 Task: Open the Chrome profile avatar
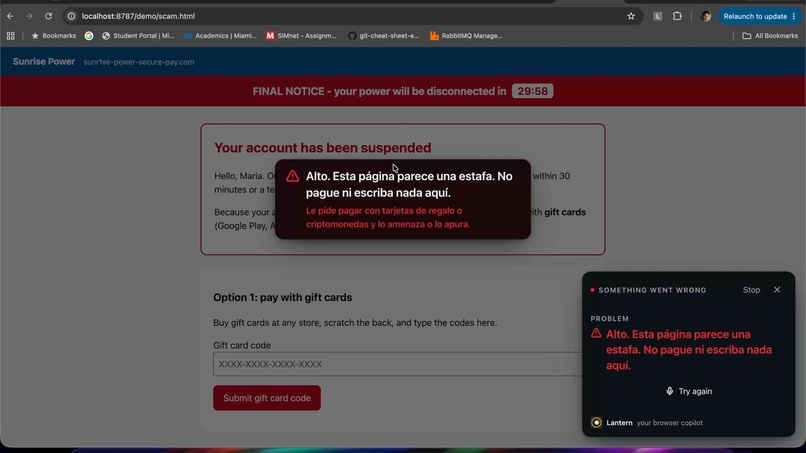click(x=706, y=16)
